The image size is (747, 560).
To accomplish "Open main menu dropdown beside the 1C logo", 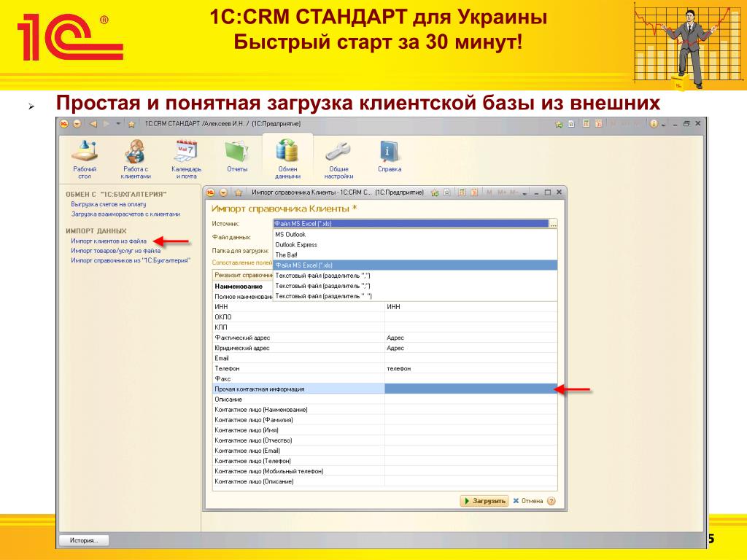I will [77, 124].
